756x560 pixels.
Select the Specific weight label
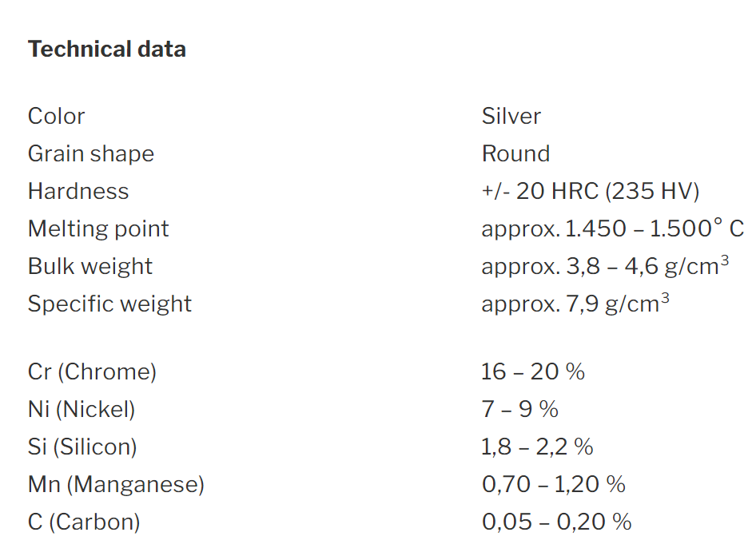click(x=110, y=304)
